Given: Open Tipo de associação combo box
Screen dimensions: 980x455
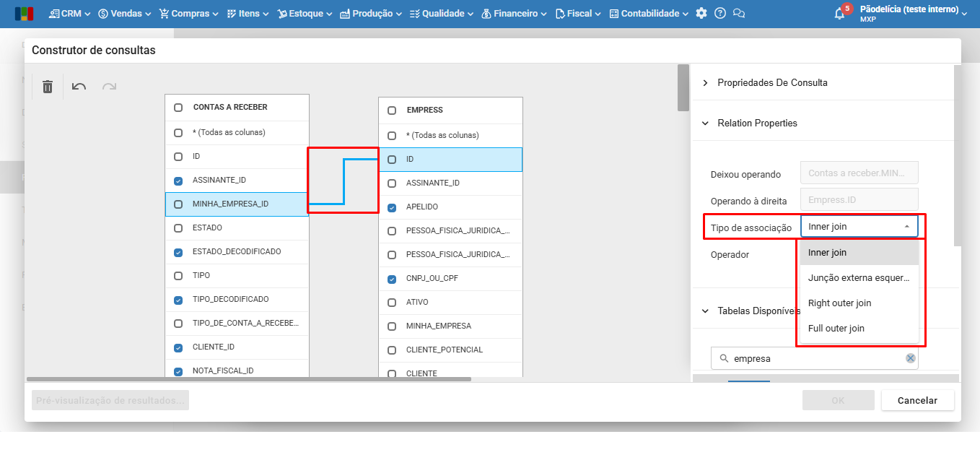Looking at the screenshot, I should [859, 226].
